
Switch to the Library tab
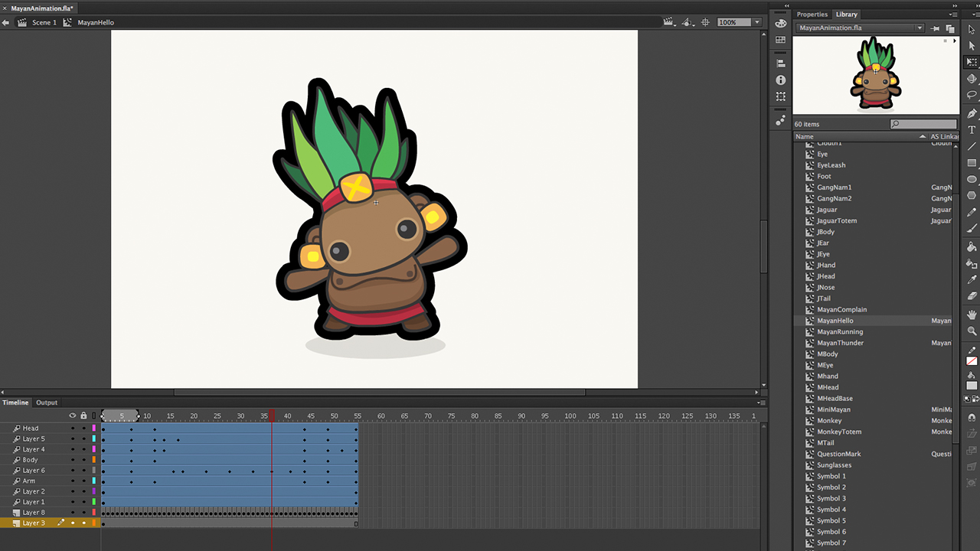(x=847, y=15)
